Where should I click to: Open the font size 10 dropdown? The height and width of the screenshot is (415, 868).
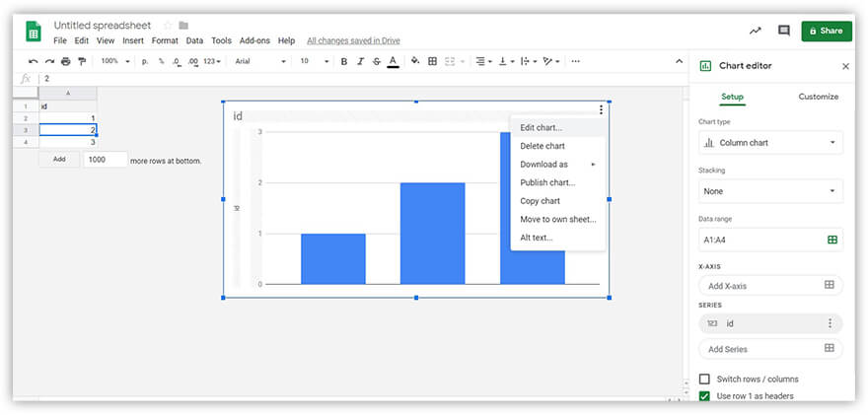pos(314,61)
